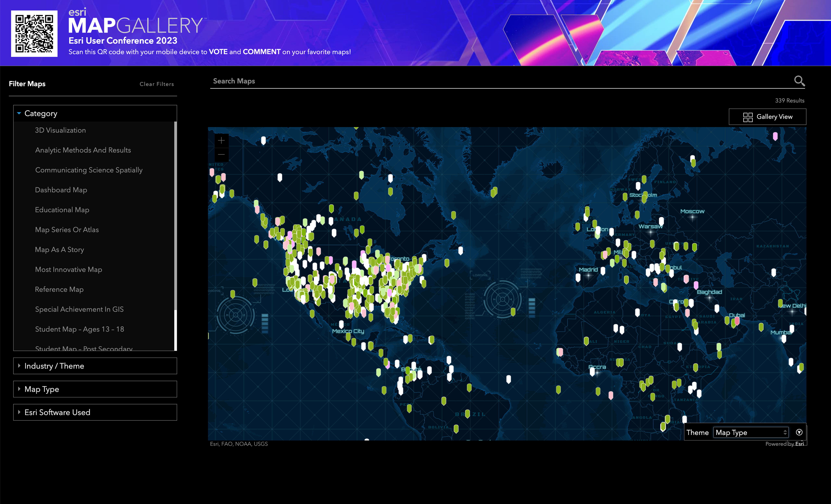Filter by 3D Visualization category
The image size is (831, 504).
(x=60, y=130)
